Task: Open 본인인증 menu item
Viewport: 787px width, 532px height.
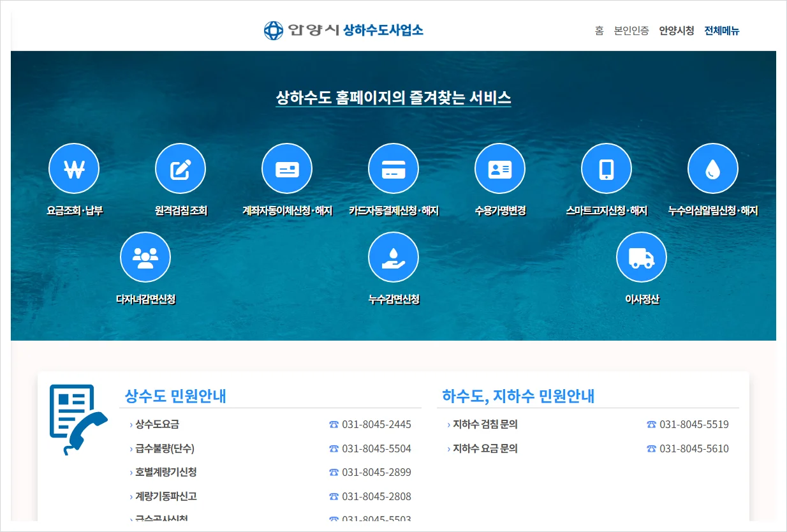Action: 631,31
